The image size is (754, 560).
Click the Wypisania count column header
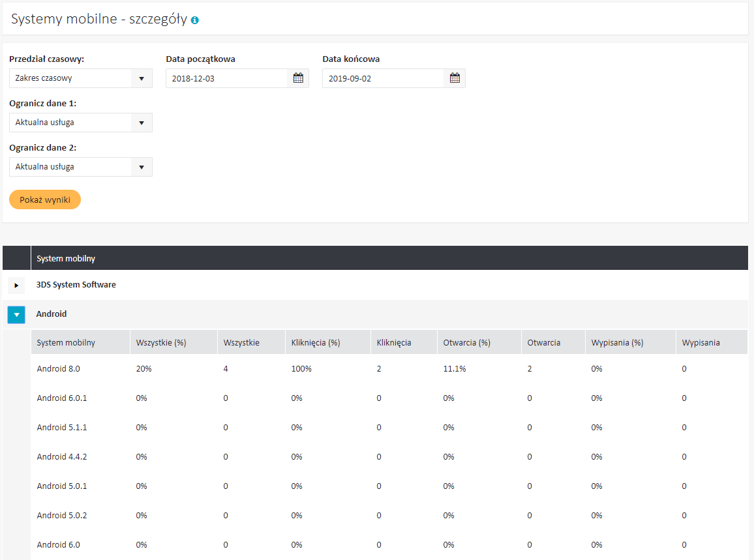[x=701, y=343]
